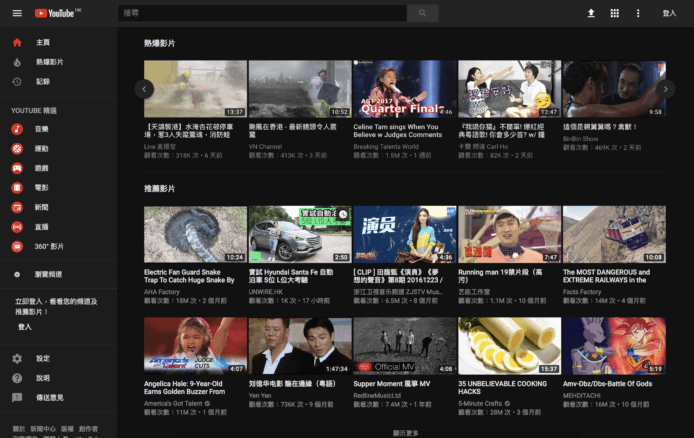
Task: Open the 直播 live channel icon
Action: [17, 227]
